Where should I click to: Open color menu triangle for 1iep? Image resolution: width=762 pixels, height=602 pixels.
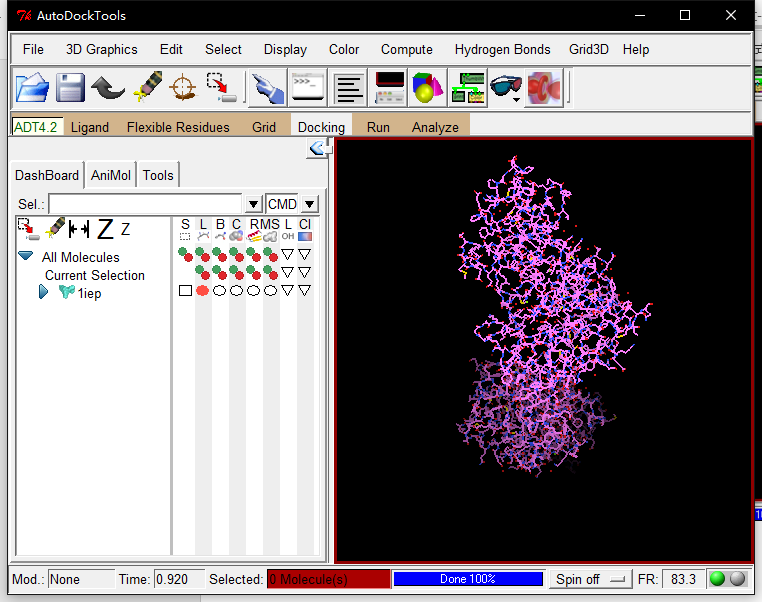pos(305,291)
